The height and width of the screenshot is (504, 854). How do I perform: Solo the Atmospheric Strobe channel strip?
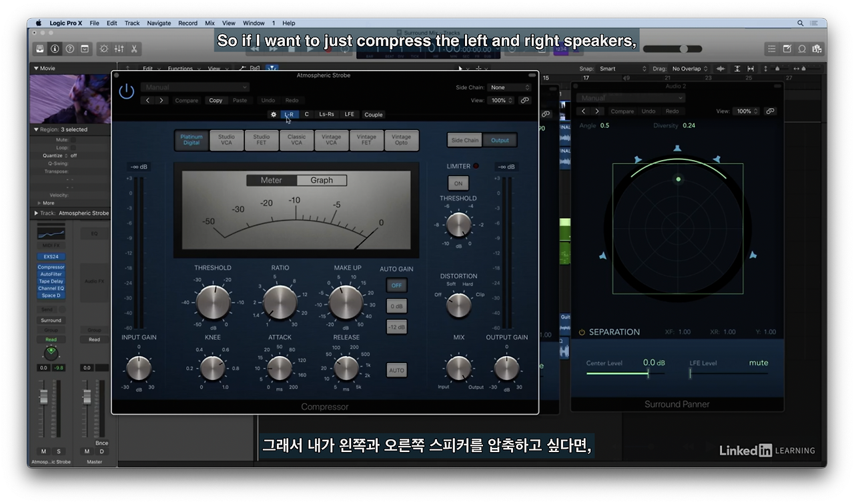[58, 451]
